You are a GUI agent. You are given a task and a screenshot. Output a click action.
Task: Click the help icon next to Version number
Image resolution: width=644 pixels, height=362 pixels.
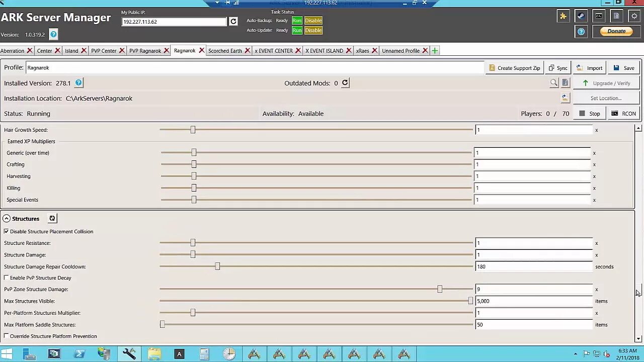(53, 35)
